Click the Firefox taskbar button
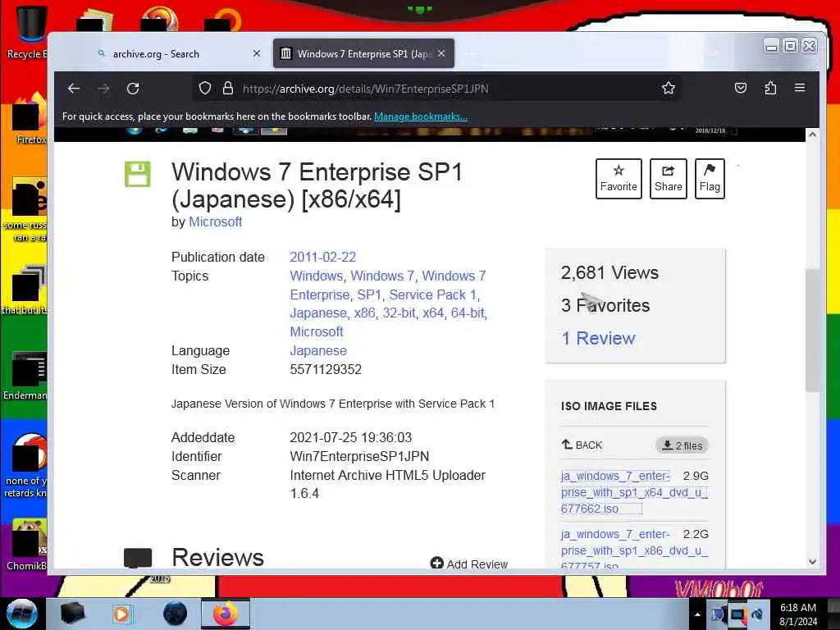 coord(225,614)
